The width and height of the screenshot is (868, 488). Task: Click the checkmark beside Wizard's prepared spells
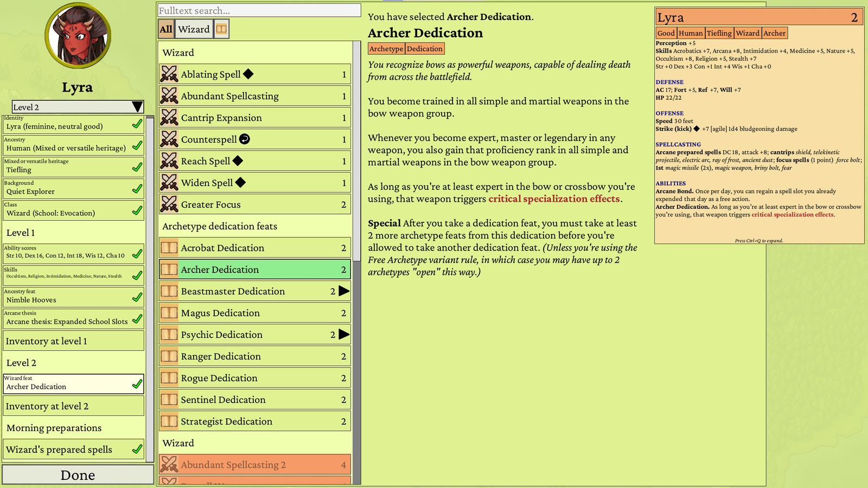[137, 449]
